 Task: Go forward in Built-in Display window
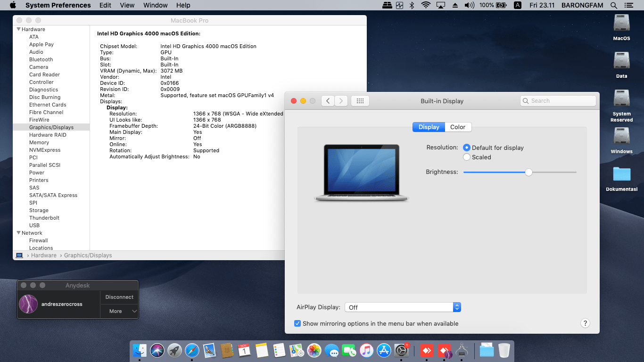point(341,101)
